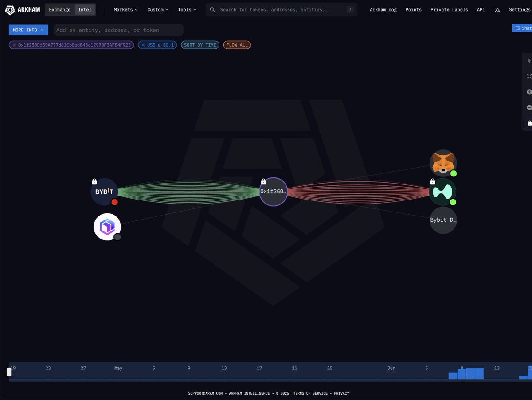Select the teal wave-logo entity node
The width and height of the screenshot is (532, 400).
click(x=443, y=192)
